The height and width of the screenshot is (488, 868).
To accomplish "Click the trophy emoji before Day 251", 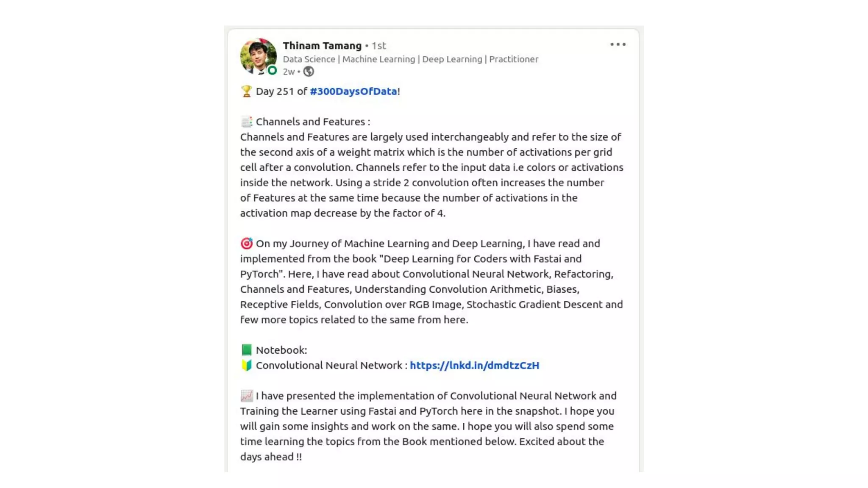I will pos(246,91).
